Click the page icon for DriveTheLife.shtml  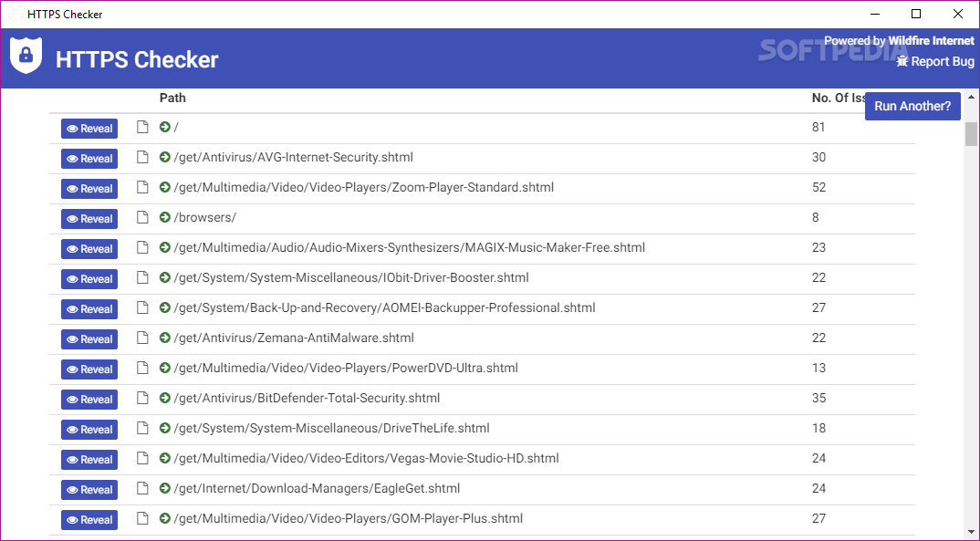tap(142, 427)
